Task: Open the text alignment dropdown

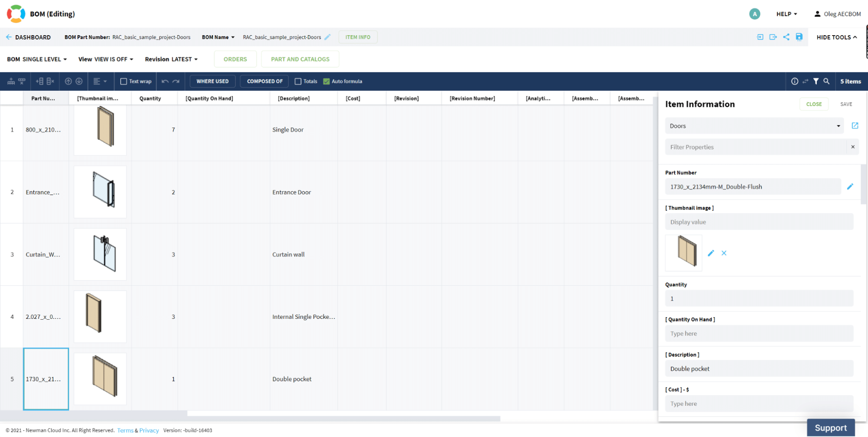Action: (100, 81)
